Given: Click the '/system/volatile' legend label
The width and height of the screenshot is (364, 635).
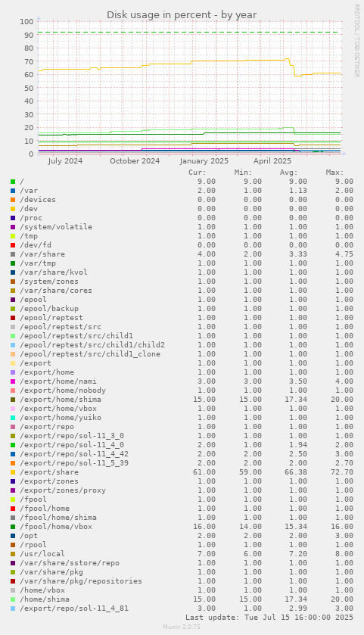Looking at the screenshot, I should pyautogui.click(x=56, y=227).
